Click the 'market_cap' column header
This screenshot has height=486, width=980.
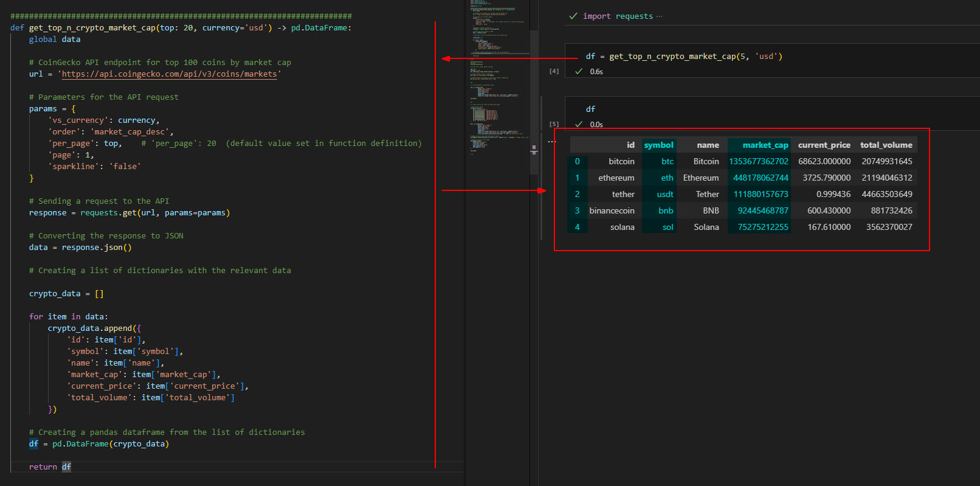(x=765, y=145)
